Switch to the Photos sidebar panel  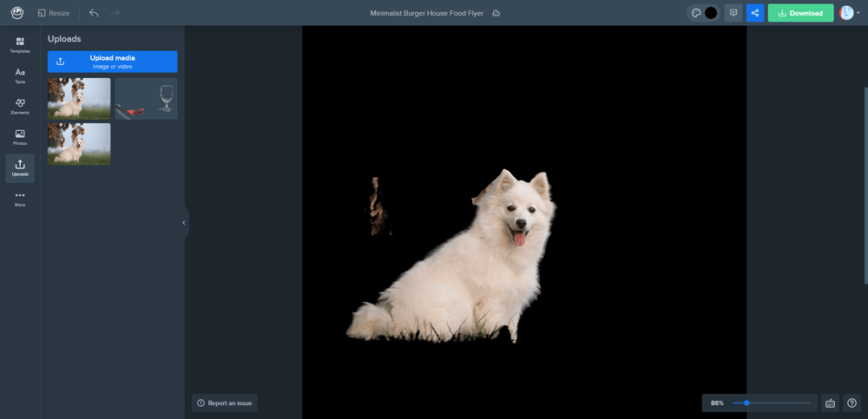[20, 137]
